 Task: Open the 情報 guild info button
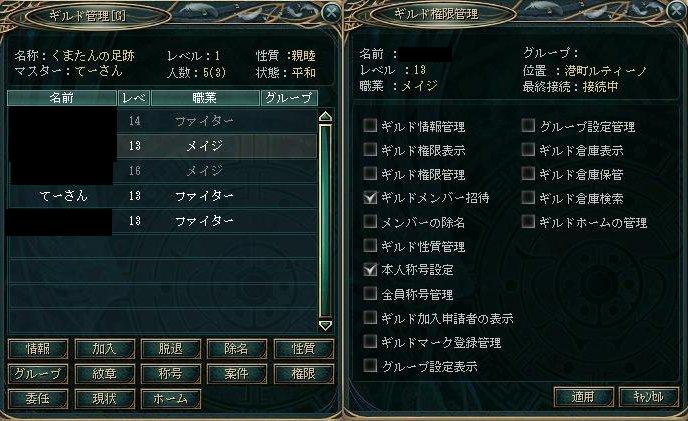(x=36, y=349)
